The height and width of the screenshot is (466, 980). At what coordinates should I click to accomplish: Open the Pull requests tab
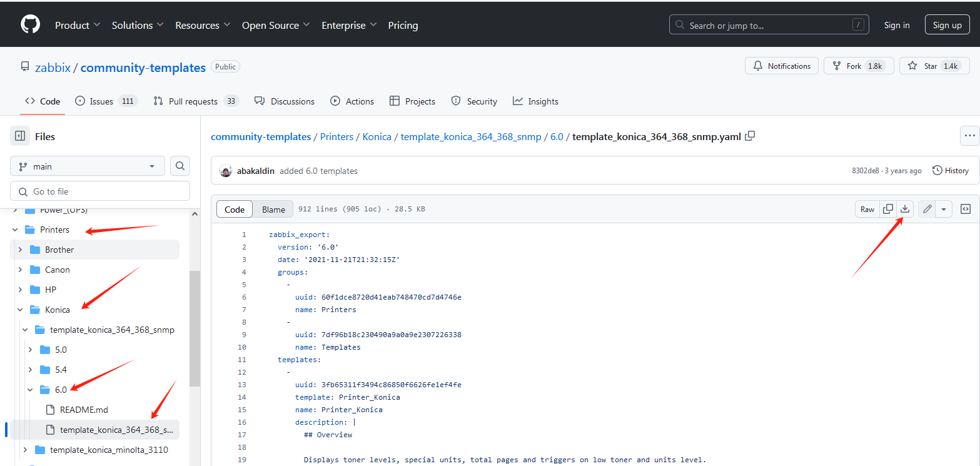click(196, 101)
